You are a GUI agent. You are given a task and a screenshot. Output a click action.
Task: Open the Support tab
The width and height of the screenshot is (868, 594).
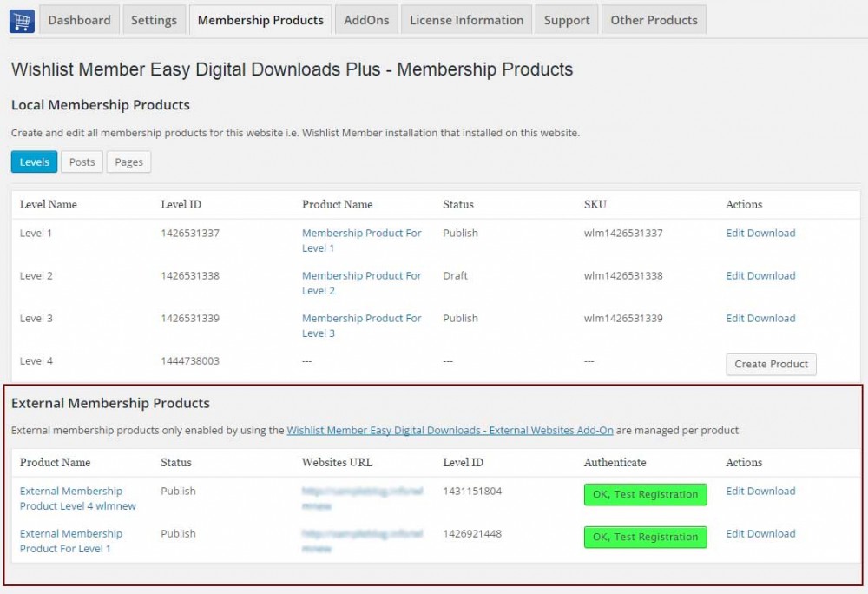[567, 20]
